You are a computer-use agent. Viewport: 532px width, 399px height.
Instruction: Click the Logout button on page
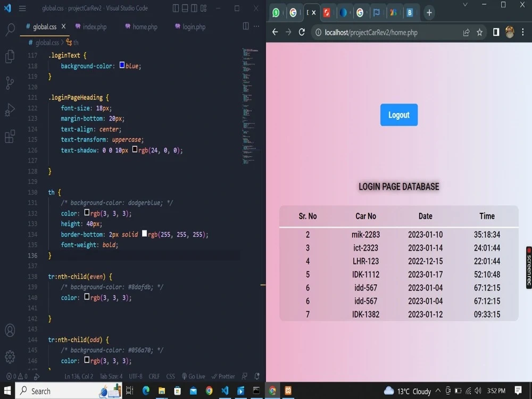[x=398, y=115]
